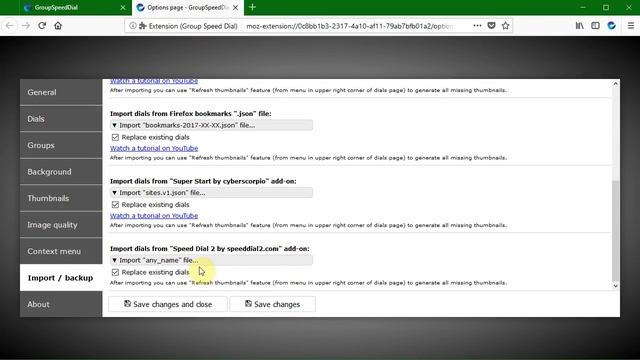Image resolution: width=640 pixels, height=360 pixels.
Task: Open YouTube tutorial link under Firefox bookmarks import
Action: tap(154, 148)
